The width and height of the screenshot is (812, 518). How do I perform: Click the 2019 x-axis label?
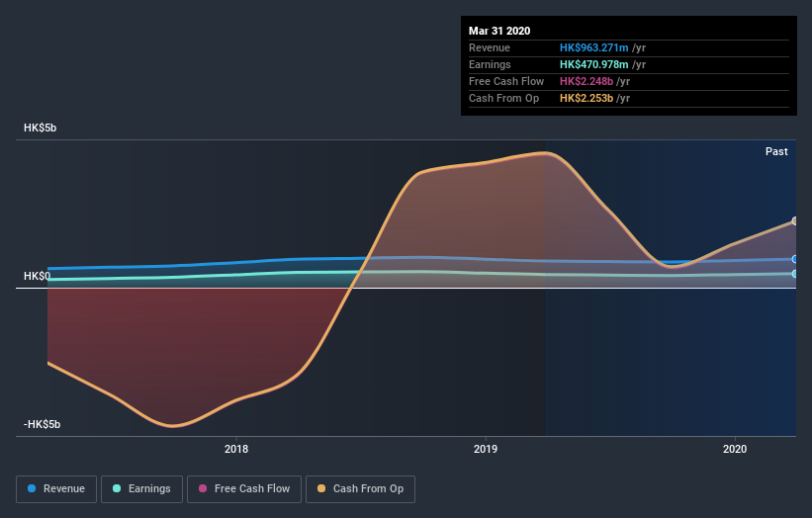[x=486, y=449]
